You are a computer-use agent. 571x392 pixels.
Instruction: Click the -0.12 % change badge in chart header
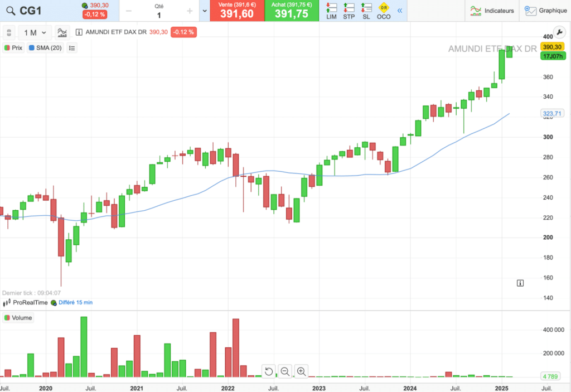coord(183,32)
